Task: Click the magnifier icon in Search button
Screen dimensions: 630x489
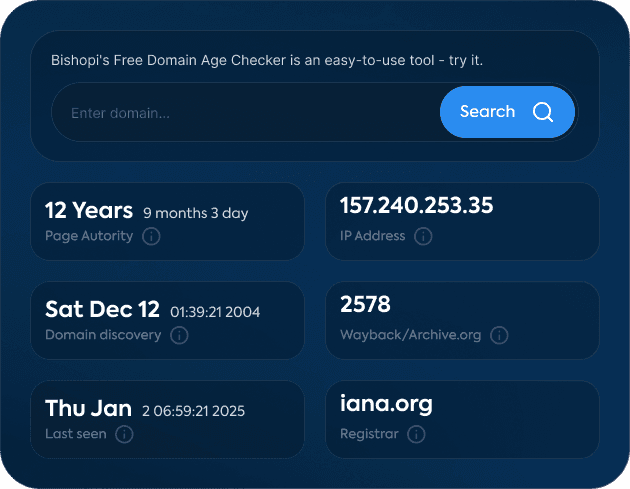Action: click(543, 112)
